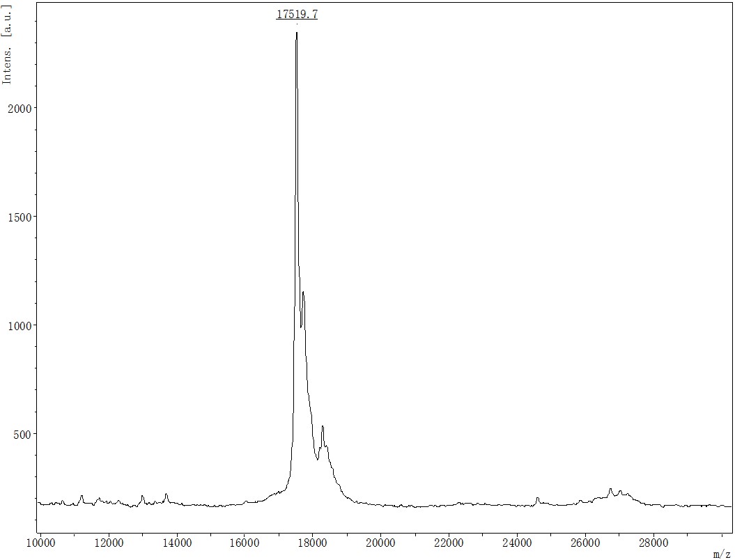Screen dimensions: 735x560
Task: Select the x-axis tick label 20000
Action: click(380, 543)
